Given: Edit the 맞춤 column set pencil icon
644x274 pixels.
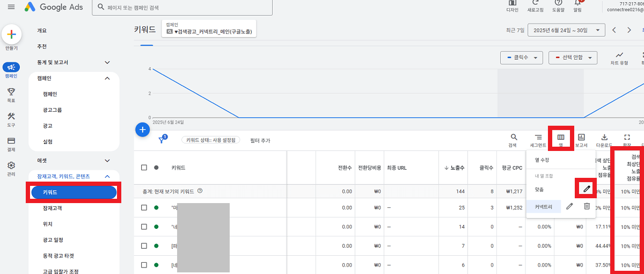Looking at the screenshot, I should click(587, 189).
